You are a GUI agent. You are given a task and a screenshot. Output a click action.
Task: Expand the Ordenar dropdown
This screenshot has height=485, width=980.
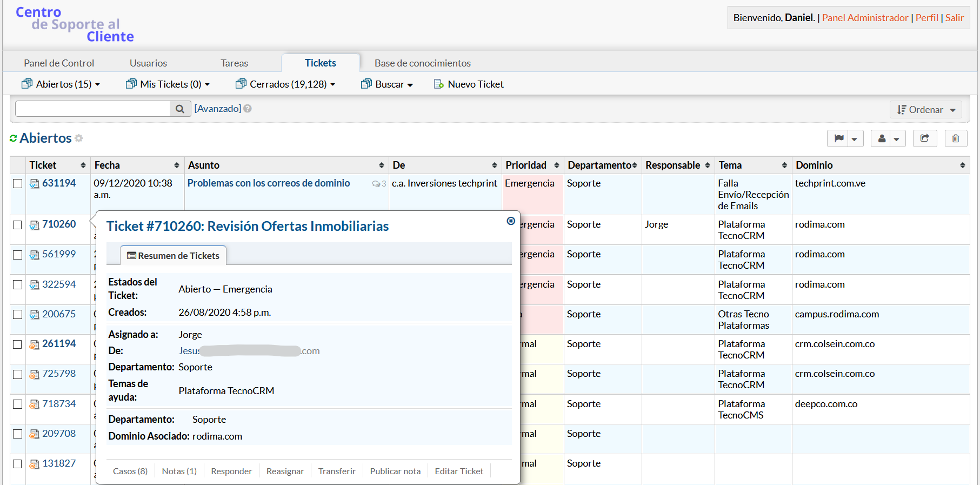click(x=925, y=110)
